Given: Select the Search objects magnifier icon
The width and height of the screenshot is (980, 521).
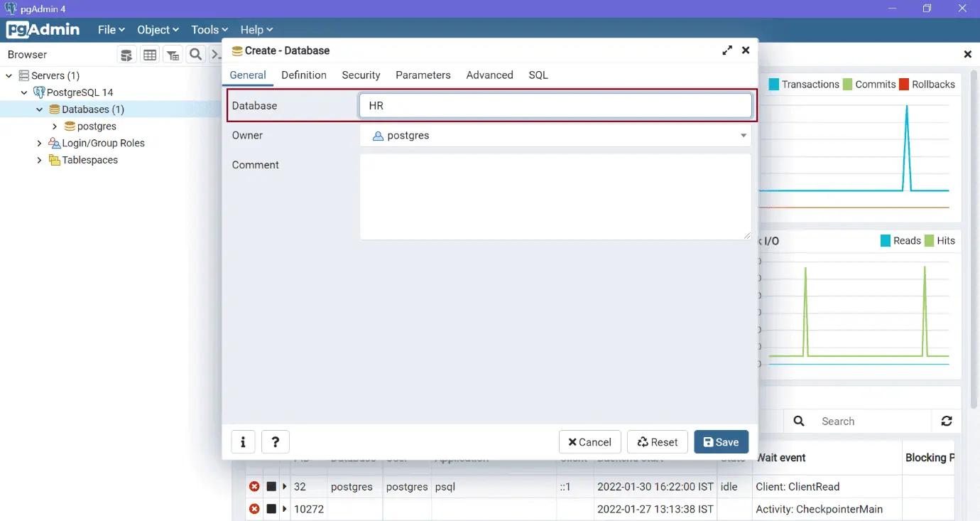Looking at the screenshot, I should 195,54.
